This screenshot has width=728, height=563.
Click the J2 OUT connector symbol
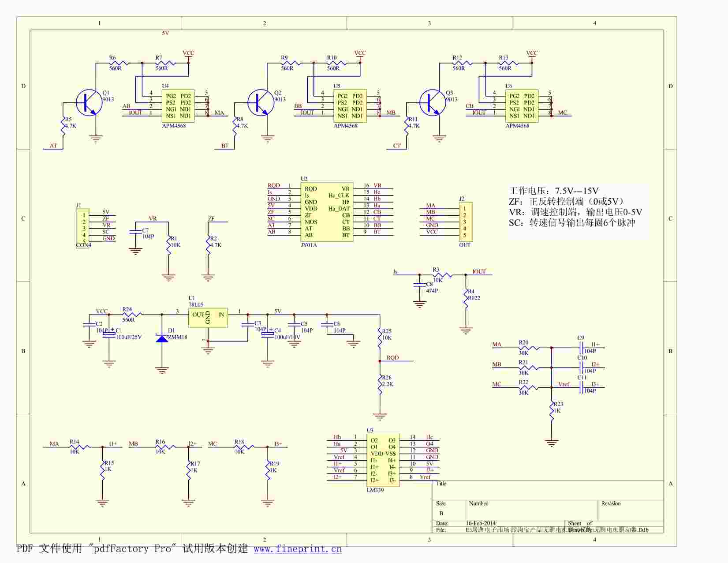466,222
